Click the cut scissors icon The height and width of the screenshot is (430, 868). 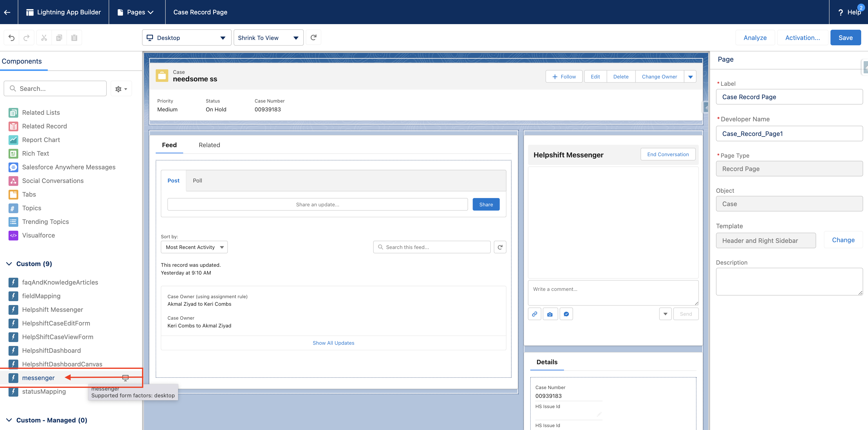click(44, 38)
